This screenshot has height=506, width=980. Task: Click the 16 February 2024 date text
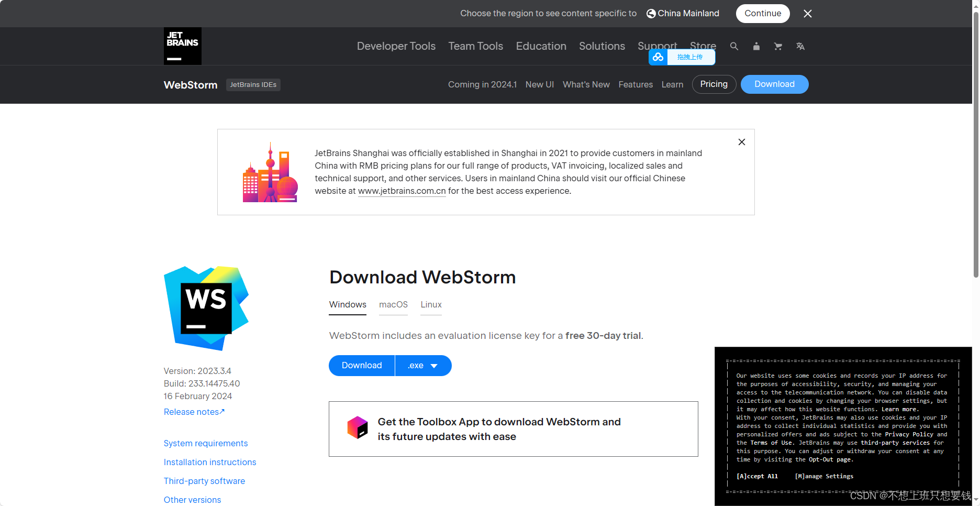pos(198,396)
